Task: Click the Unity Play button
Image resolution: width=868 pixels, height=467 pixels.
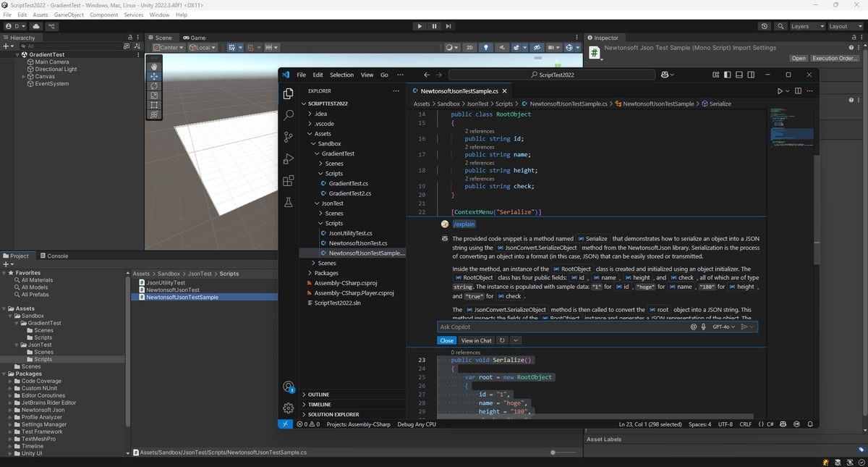Action: [x=420, y=26]
